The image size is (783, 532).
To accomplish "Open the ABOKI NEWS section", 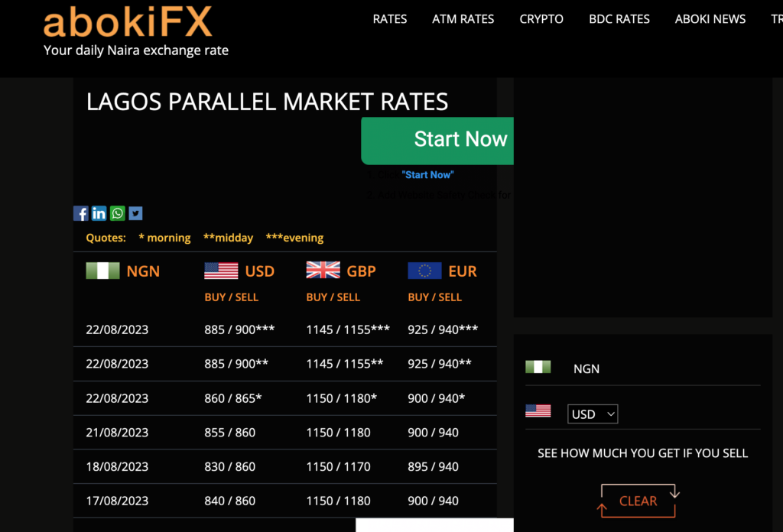I will tap(710, 19).
